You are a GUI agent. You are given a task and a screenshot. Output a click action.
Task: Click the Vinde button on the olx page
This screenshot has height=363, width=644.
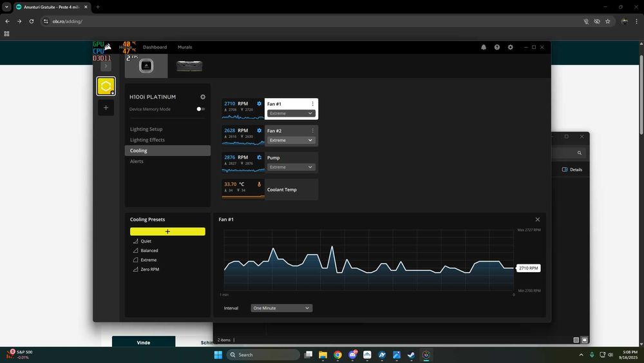click(144, 342)
